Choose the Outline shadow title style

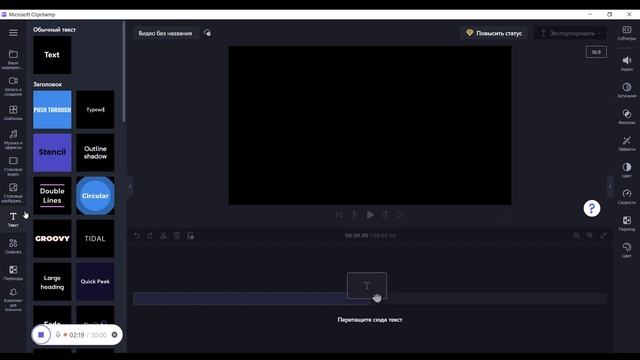point(95,153)
